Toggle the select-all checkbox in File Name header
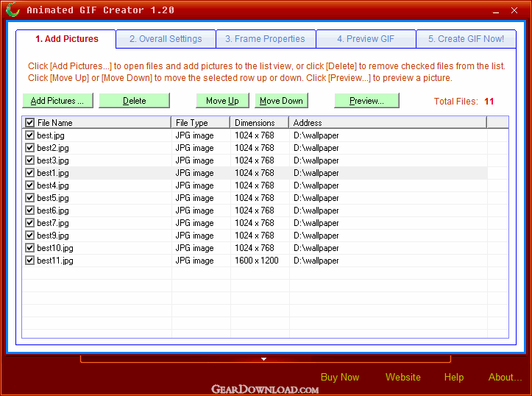 pos(30,122)
